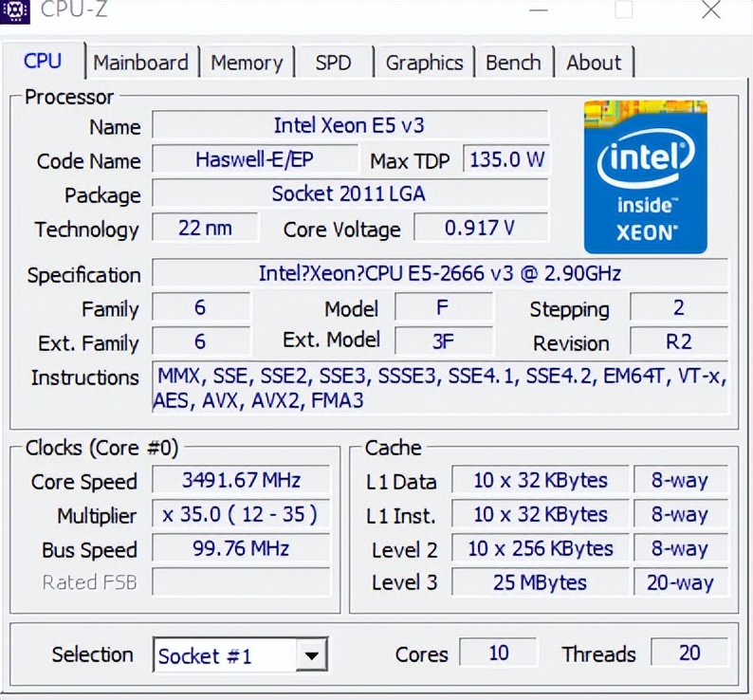
Task: Click the CPU-Z app icon in title bar
Action: coord(14,10)
